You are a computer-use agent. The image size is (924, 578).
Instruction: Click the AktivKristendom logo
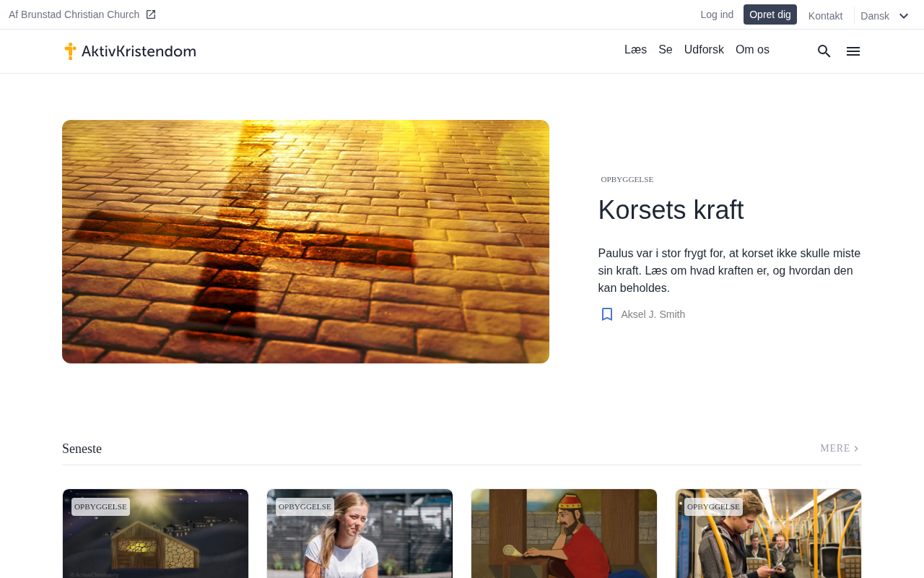[x=130, y=51]
